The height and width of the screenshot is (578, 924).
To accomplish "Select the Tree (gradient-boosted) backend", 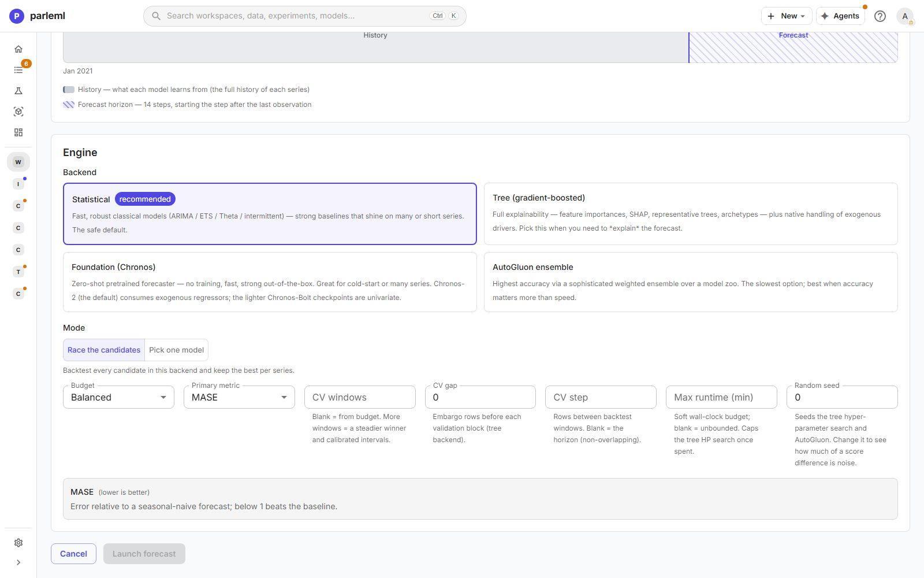I will click(x=691, y=214).
